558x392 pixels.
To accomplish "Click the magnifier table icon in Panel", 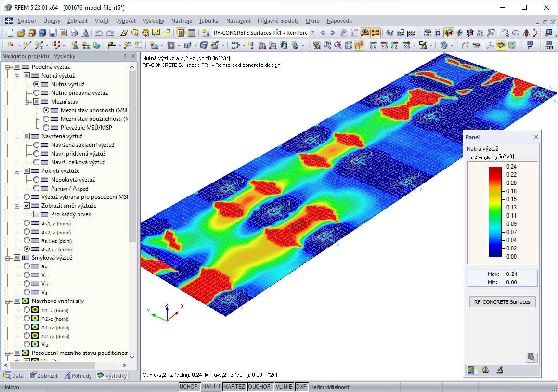I will [531, 357].
